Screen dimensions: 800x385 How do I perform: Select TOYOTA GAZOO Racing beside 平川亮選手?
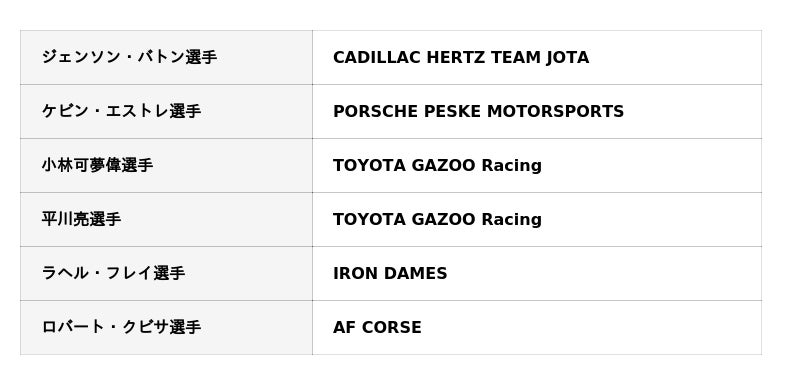(437, 219)
